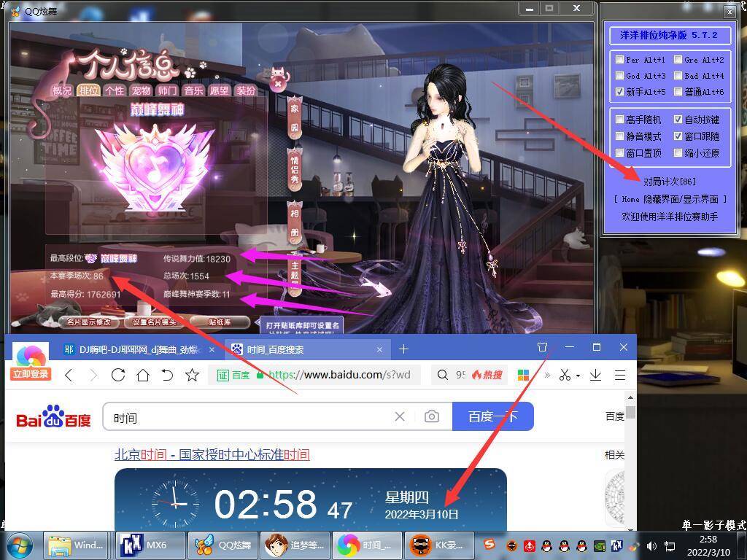Click the 名片显示修改 button
Image resolution: width=747 pixels, height=560 pixels.
pos(88,322)
